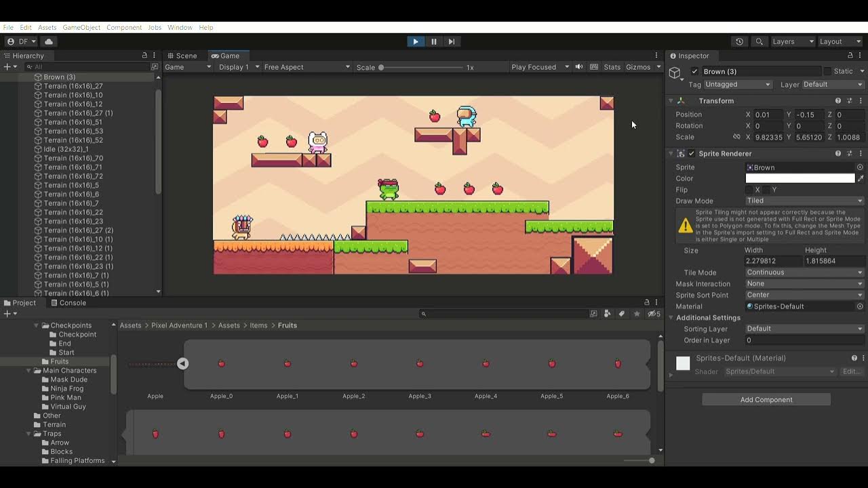The width and height of the screenshot is (868, 488).
Task: Click the global search magnifier icon
Action: click(759, 41)
